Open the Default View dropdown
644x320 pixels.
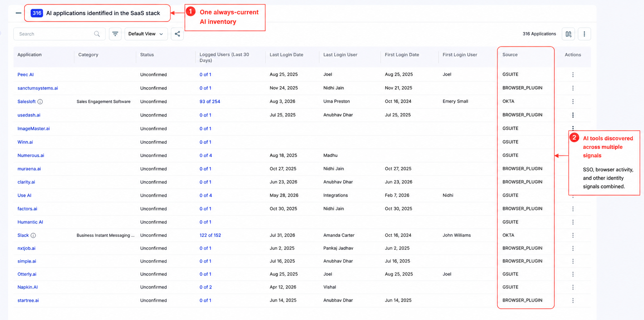(146, 34)
